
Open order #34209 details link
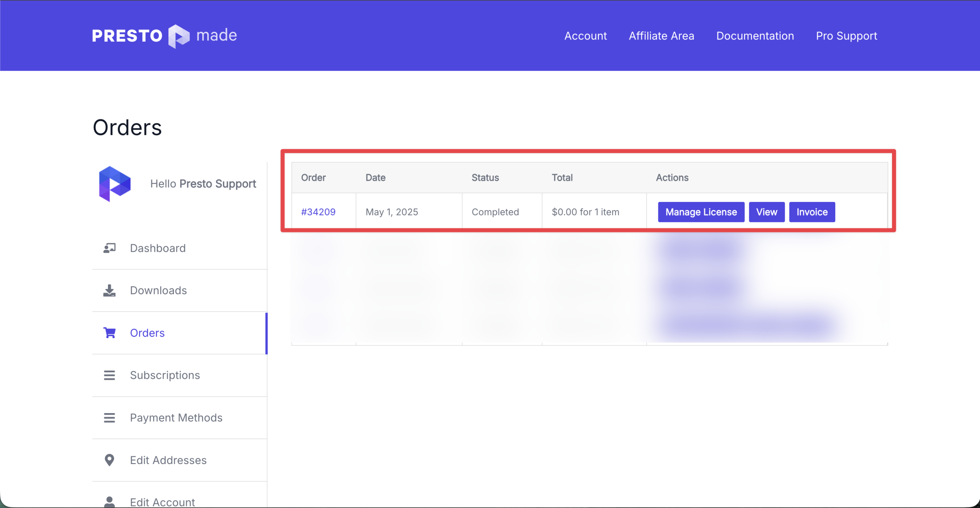(318, 212)
